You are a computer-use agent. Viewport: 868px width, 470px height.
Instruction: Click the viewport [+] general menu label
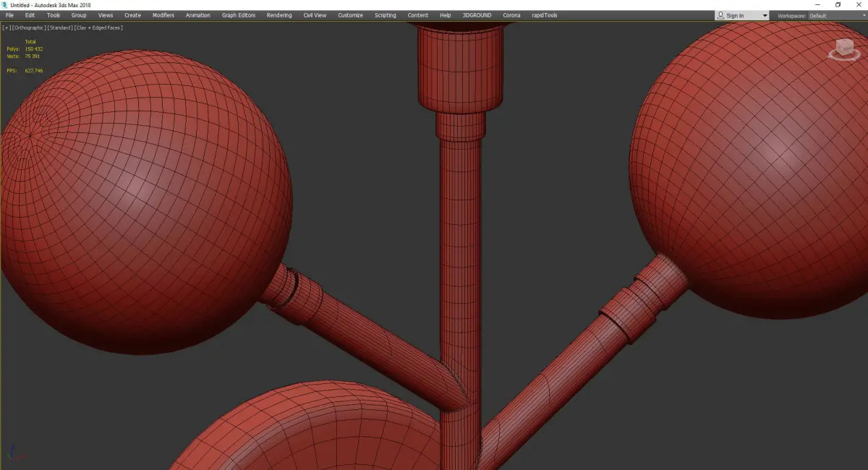coord(7,27)
